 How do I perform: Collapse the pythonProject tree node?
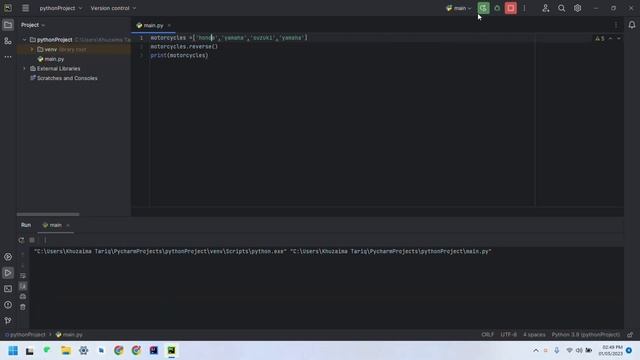(24, 40)
